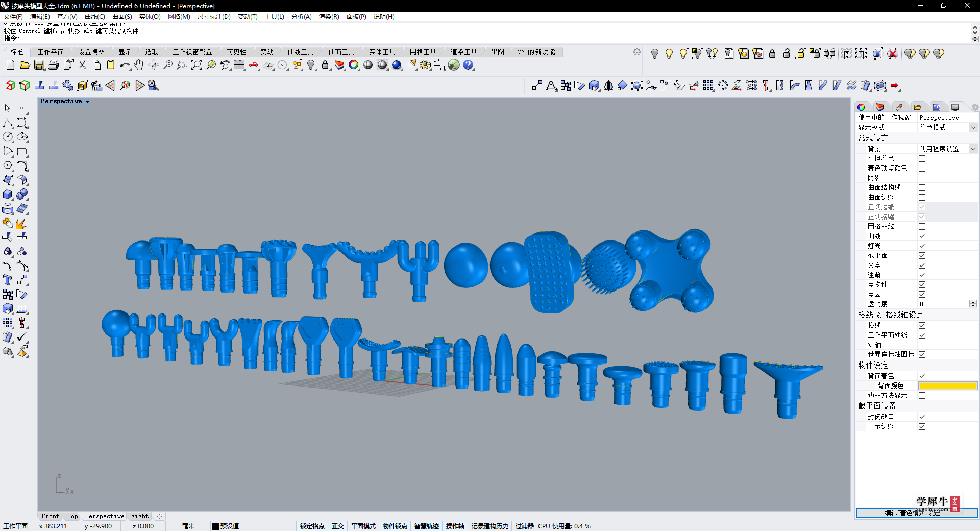Switch to the 实体工具 toolbar tab

coord(382,52)
